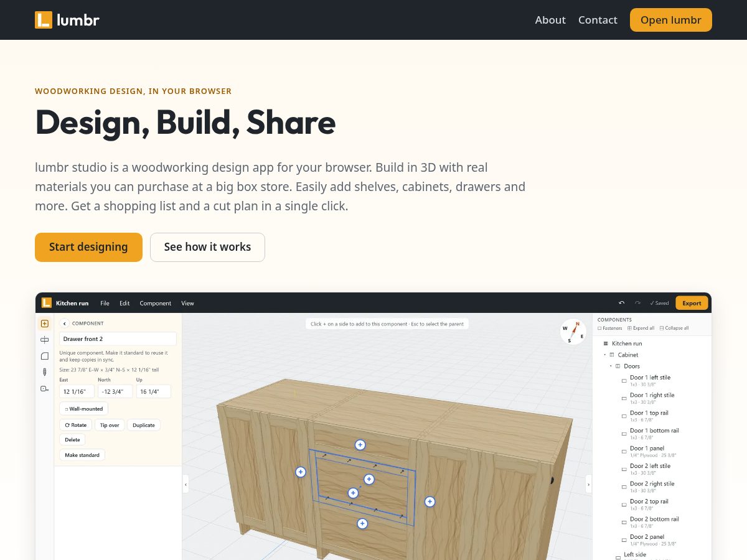747x560 pixels.
Task: Click the Export button
Action: point(692,303)
